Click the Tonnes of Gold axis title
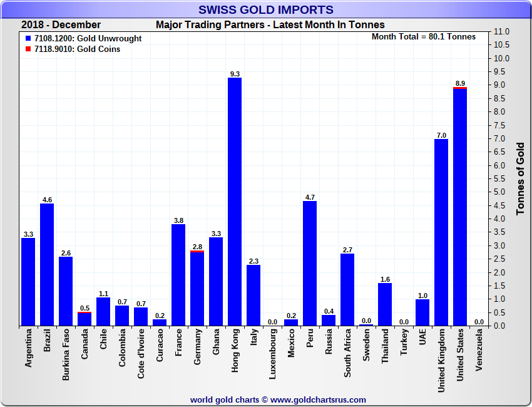The image size is (532, 407). pos(520,178)
